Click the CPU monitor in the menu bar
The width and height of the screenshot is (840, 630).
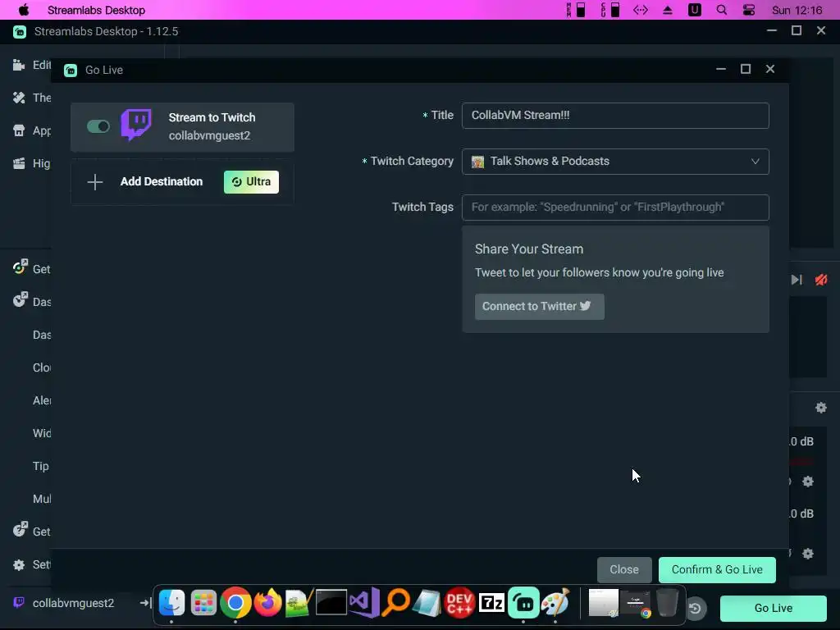609,10
